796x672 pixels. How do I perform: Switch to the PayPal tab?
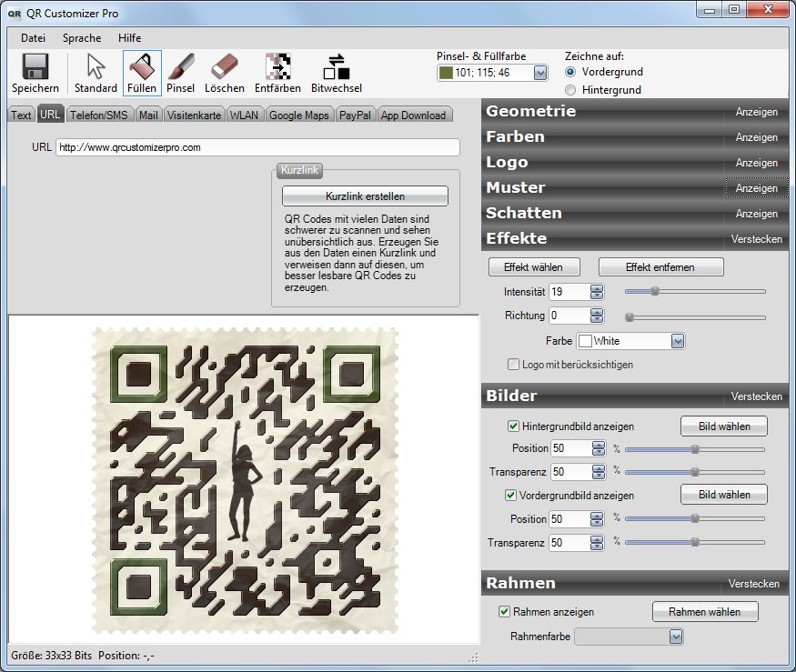click(x=355, y=115)
